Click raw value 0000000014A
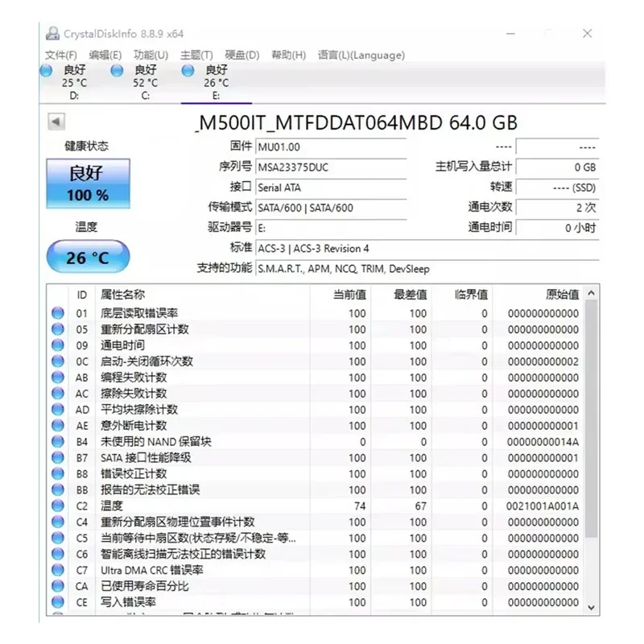This screenshot has width=644, height=644. [x=543, y=441]
